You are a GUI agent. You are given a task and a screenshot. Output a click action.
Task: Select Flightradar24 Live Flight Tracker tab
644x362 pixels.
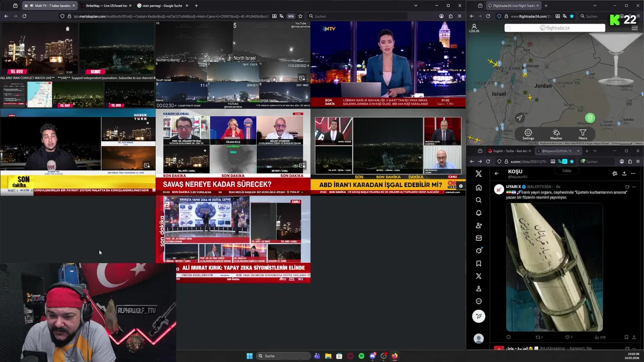(513, 6)
